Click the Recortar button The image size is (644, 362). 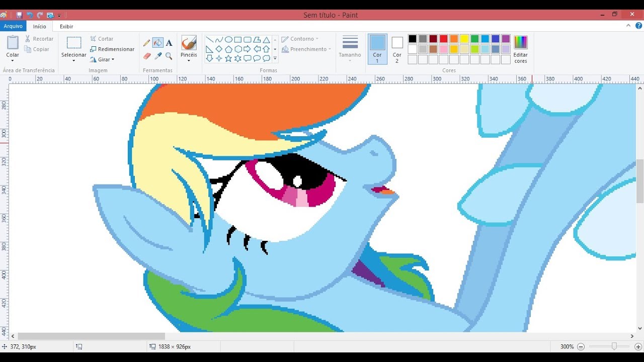[x=39, y=39]
